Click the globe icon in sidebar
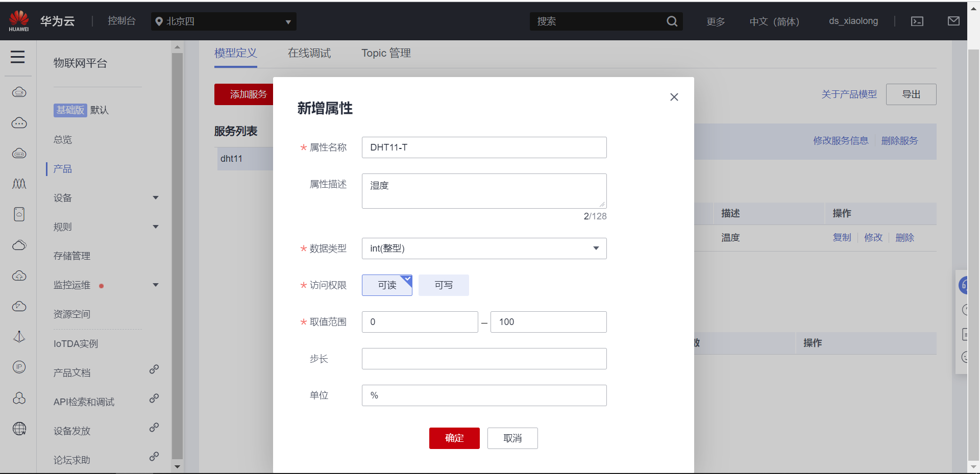Image resolution: width=980 pixels, height=474 pixels. [x=19, y=429]
